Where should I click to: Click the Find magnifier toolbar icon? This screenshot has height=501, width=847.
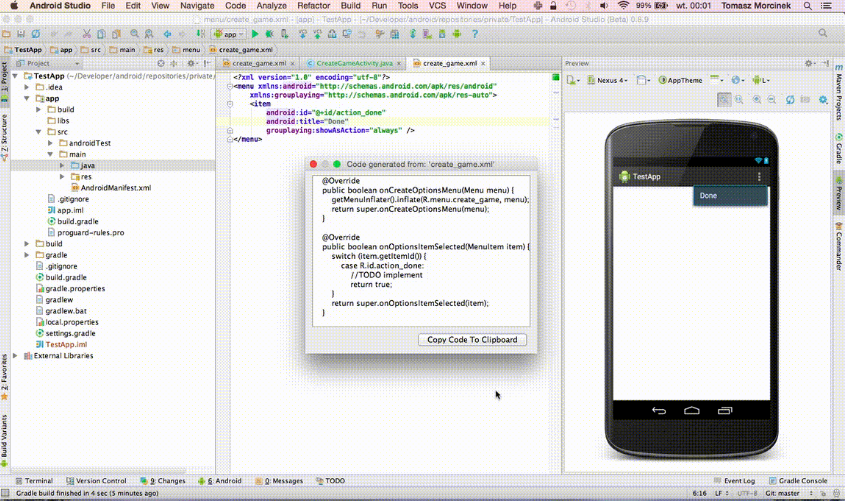(135, 34)
